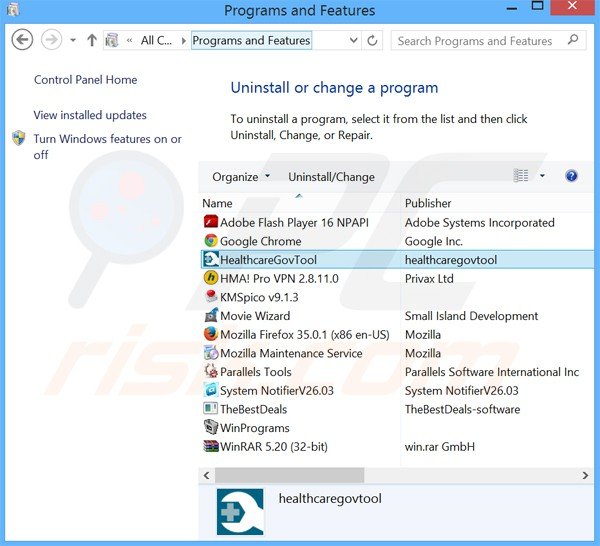Viewport: 600px width, 546px height.
Task: Click the Uninstall/Change button
Action: (x=331, y=177)
